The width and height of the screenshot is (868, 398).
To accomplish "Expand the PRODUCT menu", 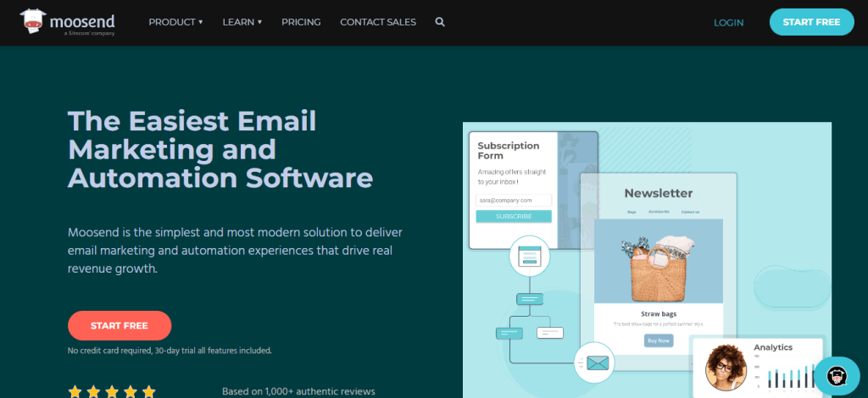I will 175,22.
